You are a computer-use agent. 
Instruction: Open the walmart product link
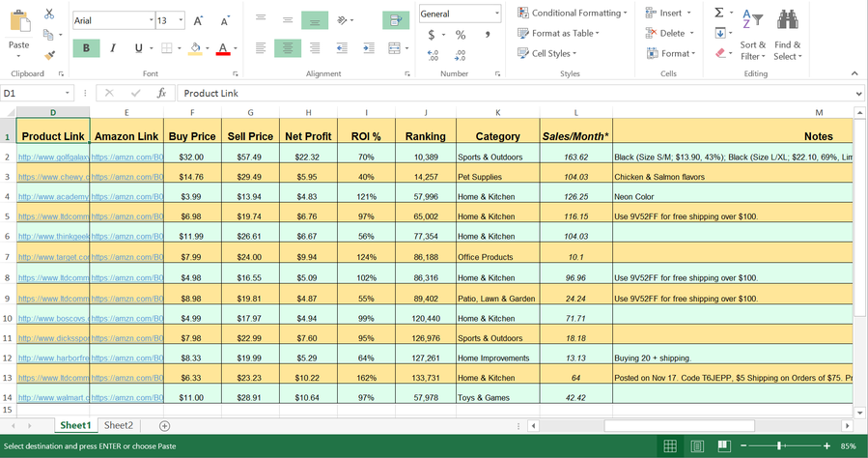point(53,398)
